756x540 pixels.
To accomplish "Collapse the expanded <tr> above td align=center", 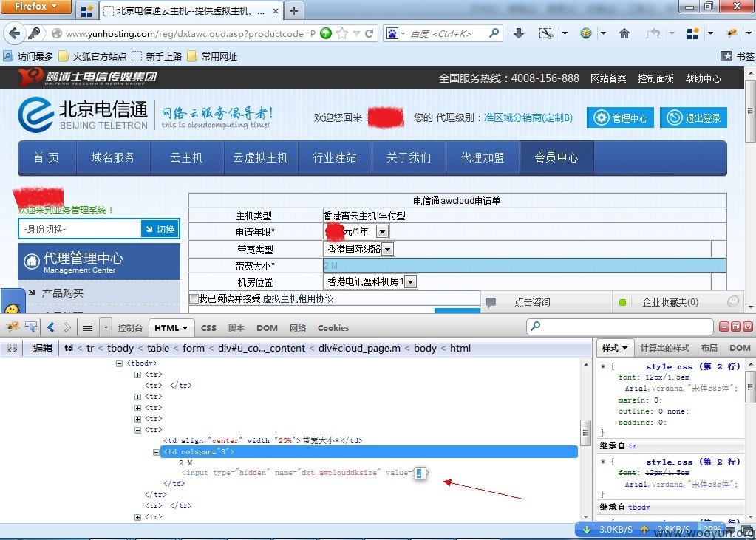I will tap(138, 430).
